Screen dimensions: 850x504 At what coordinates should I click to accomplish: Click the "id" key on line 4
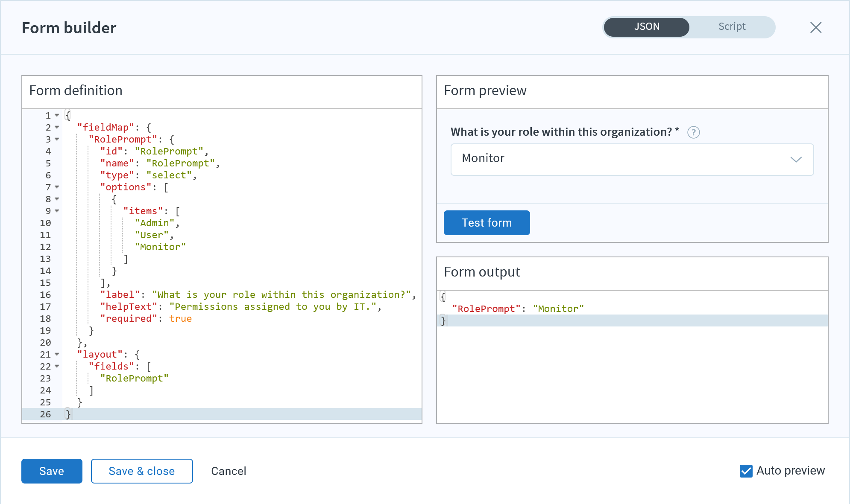[111, 151]
